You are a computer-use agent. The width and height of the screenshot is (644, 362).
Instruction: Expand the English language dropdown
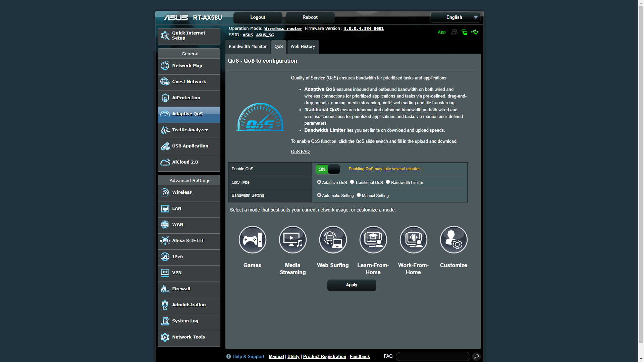coord(455,17)
